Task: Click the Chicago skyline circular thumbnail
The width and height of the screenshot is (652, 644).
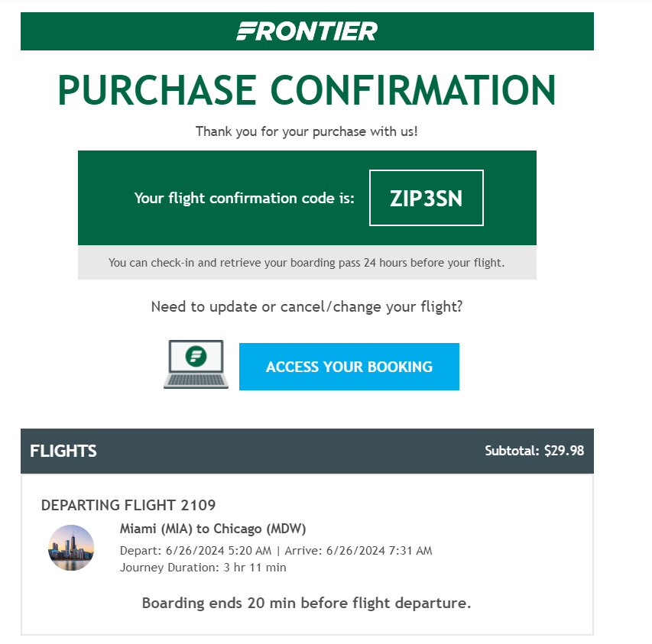Action: (x=71, y=548)
